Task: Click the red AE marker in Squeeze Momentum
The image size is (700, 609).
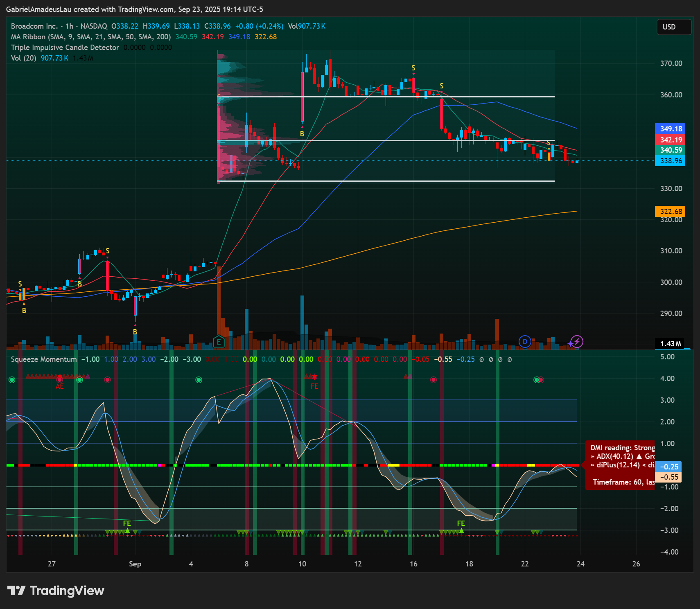Action: pyautogui.click(x=60, y=386)
